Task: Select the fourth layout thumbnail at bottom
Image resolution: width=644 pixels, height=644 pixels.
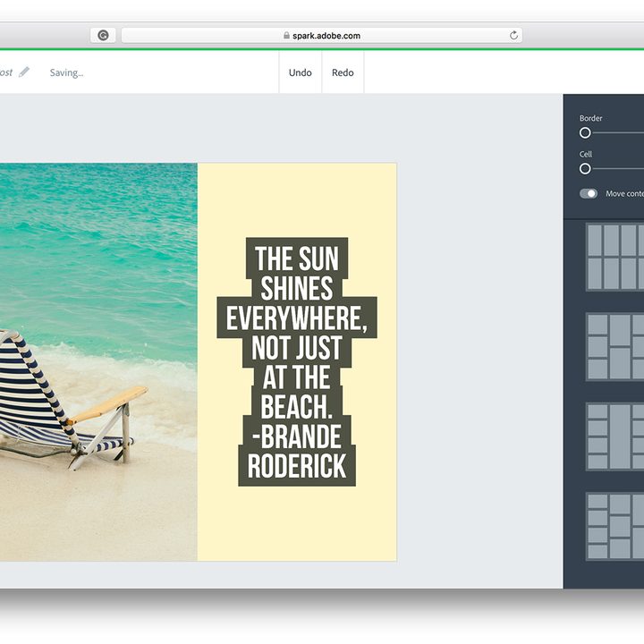Action: tap(614, 526)
